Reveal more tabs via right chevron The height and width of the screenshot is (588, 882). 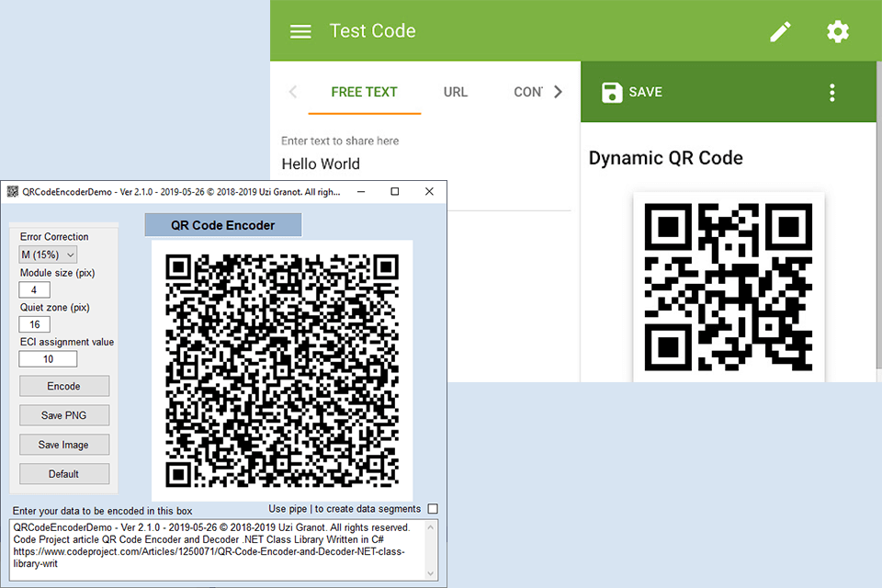pyautogui.click(x=556, y=92)
